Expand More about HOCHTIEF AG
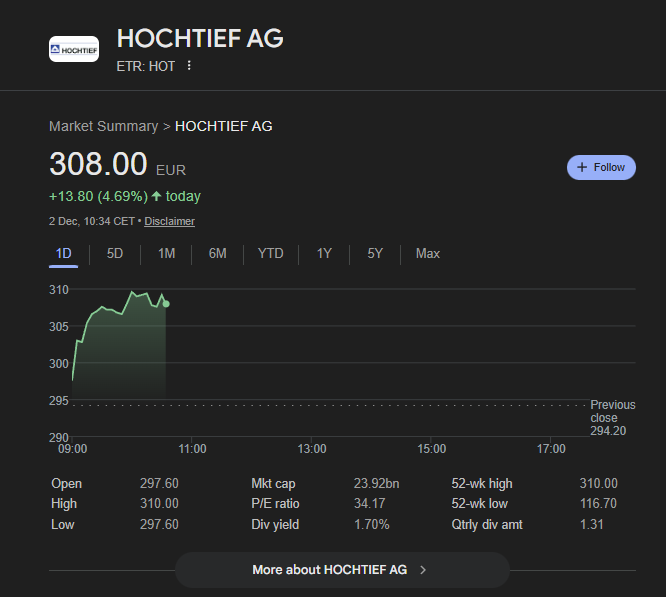 [x=330, y=570]
